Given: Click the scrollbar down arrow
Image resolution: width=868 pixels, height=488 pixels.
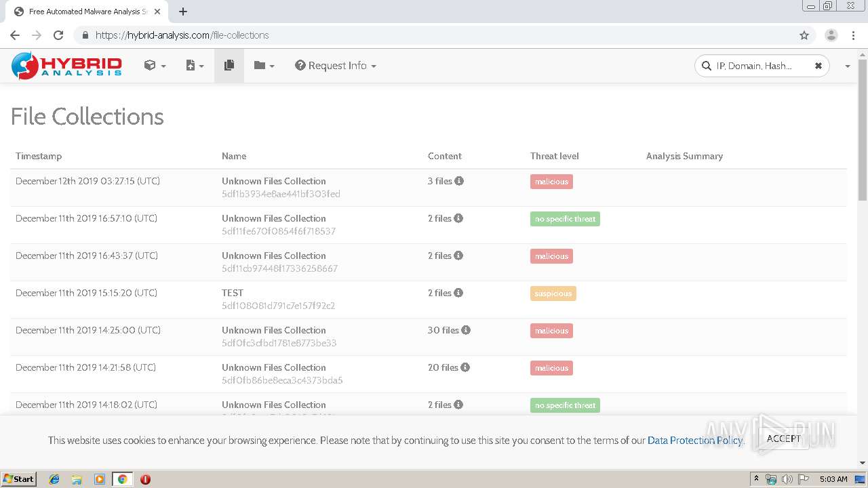Looking at the screenshot, I should pos(863,463).
